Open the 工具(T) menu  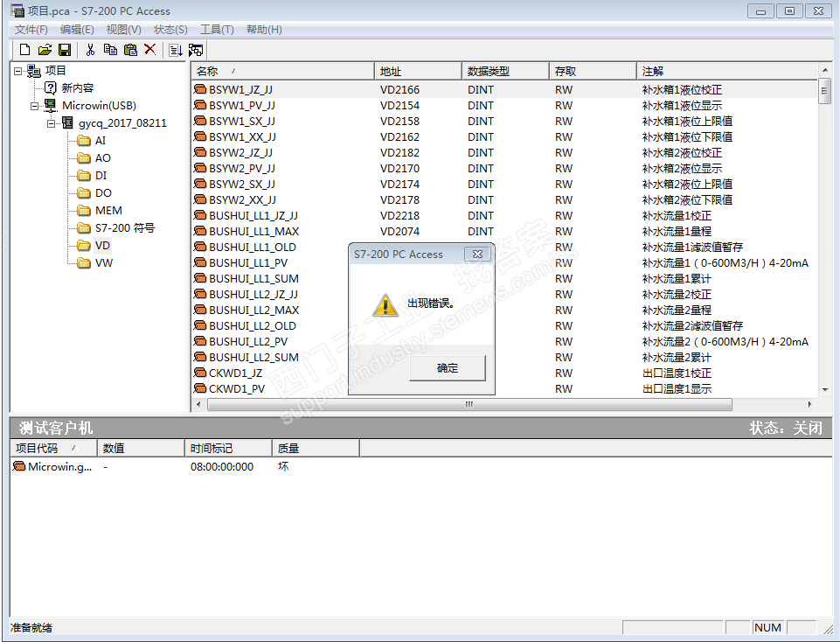[217, 30]
